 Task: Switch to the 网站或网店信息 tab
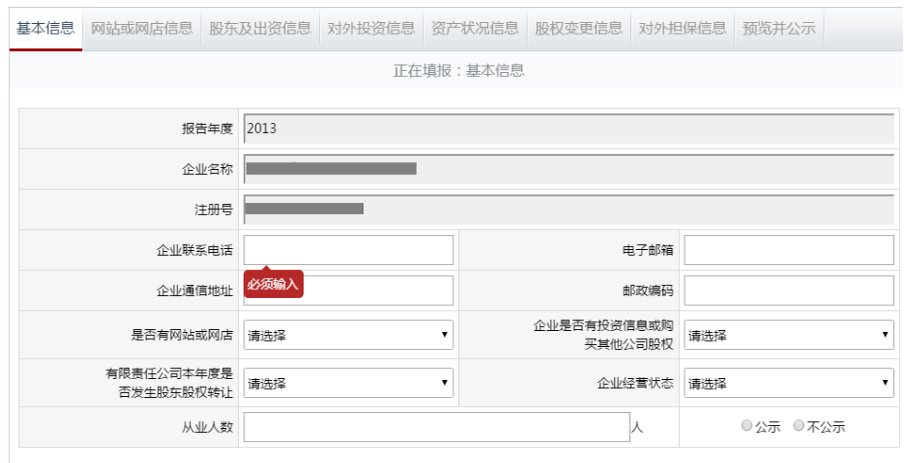pyautogui.click(x=142, y=28)
